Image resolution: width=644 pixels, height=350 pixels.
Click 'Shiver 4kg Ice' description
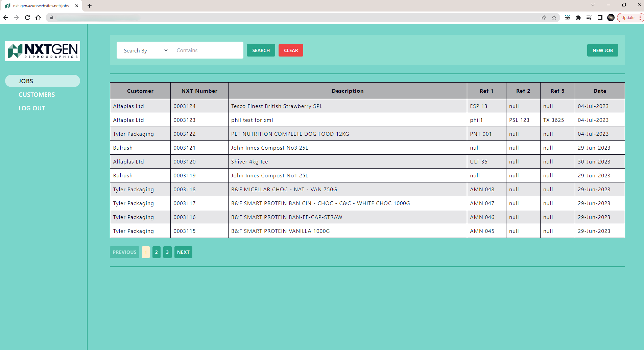(249, 162)
